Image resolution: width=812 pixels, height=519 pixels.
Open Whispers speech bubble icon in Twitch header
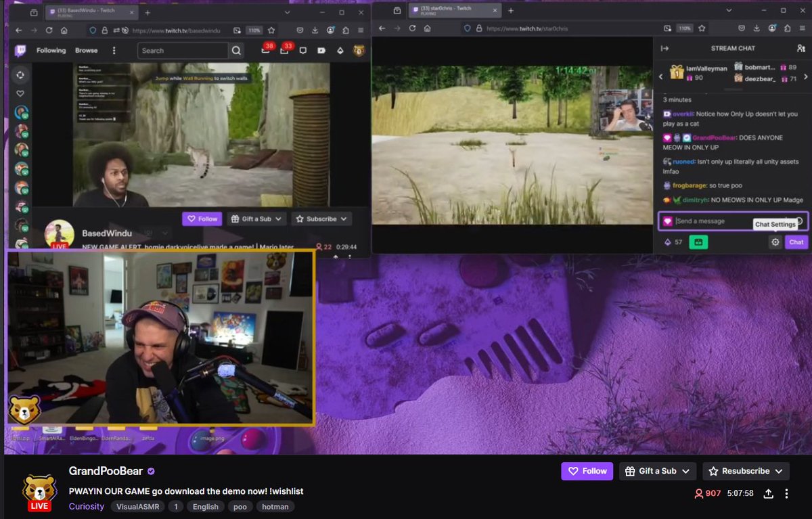tap(303, 50)
